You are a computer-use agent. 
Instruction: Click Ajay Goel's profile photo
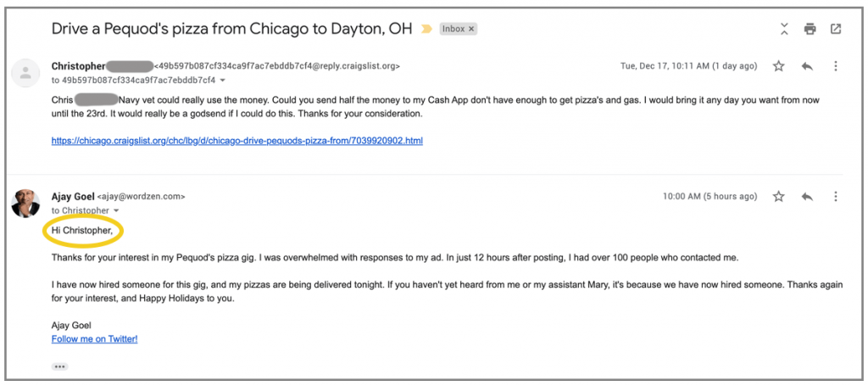(x=26, y=204)
